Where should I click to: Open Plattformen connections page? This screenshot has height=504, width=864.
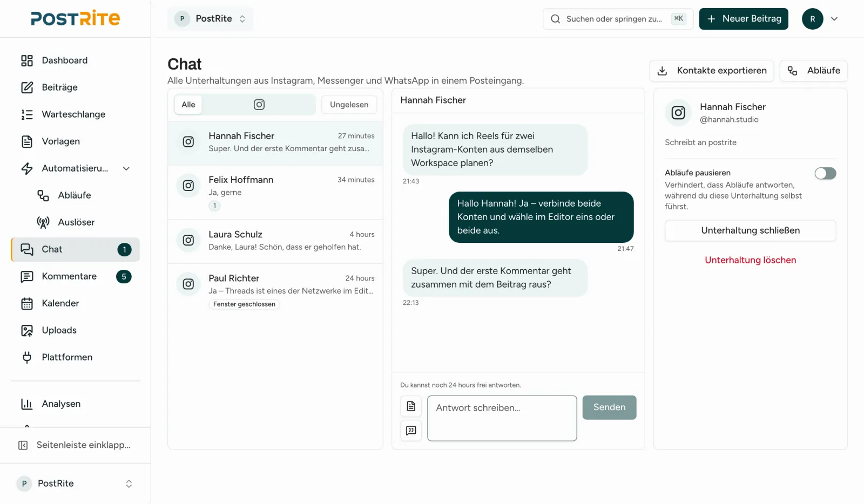coord(75,357)
